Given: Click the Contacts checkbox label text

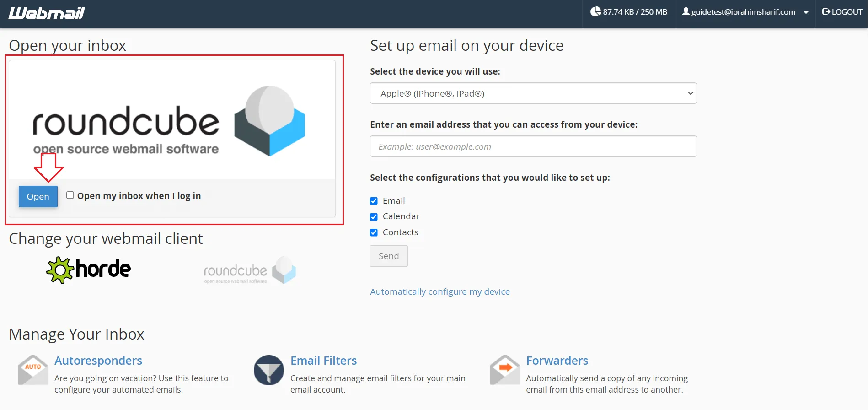Looking at the screenshot, I should tap(401, 232).
